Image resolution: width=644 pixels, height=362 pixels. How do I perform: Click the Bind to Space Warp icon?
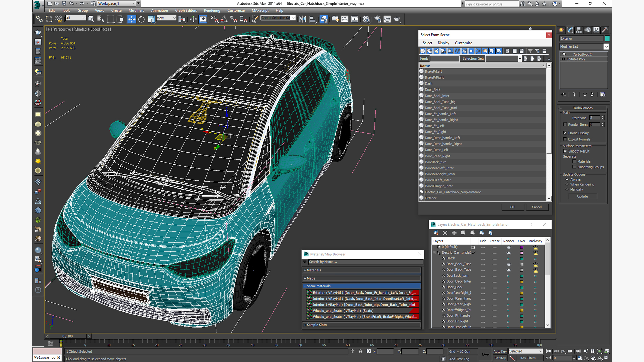(x=59, y=19)
